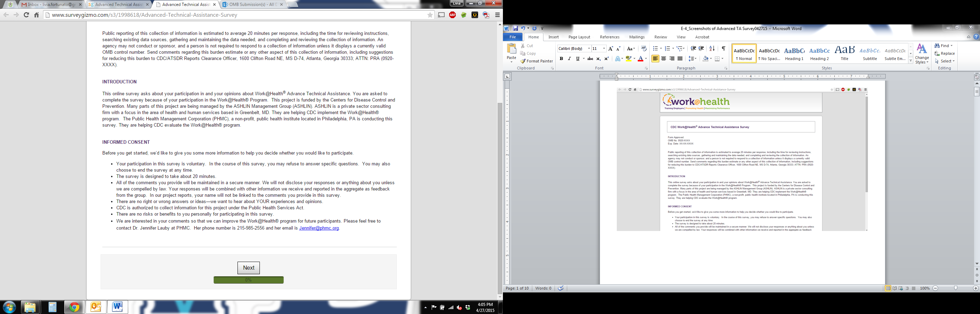Apply superscript formatting
Image resolution: width=980 pixels, height=314 pixels.
606,59
